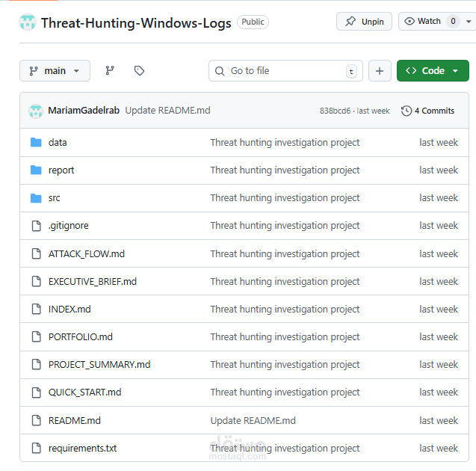Click the QUICK_START.md file icon

pos(37,392)
